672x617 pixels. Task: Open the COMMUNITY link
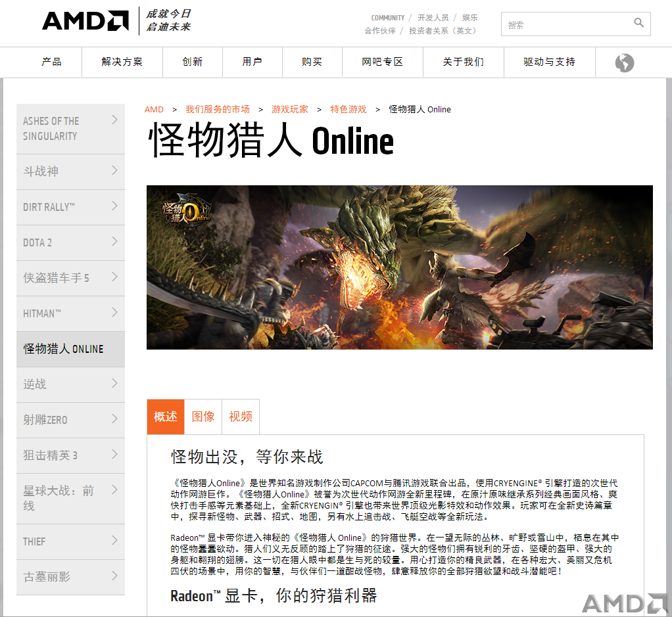[387, 18]
